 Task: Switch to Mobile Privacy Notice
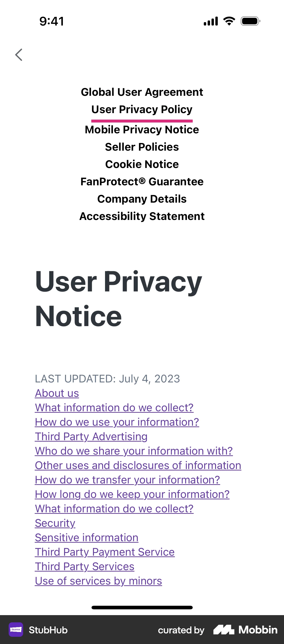pos(142,129)
